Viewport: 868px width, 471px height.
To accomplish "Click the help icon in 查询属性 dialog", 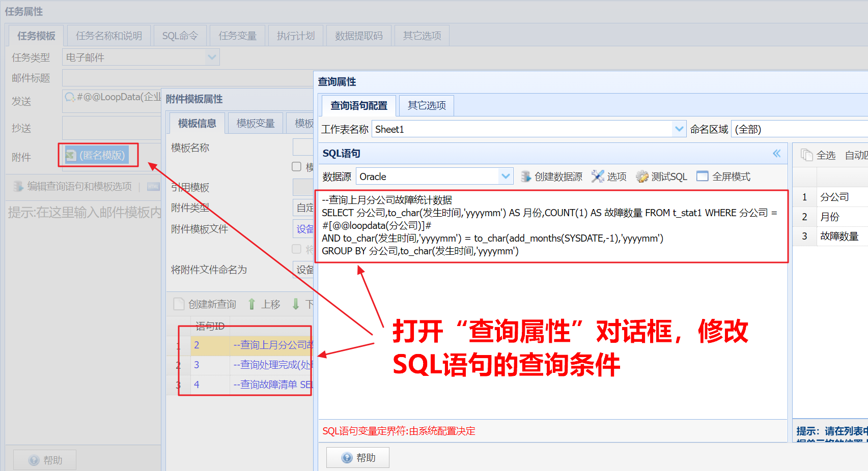I will [x=347, y=458].
